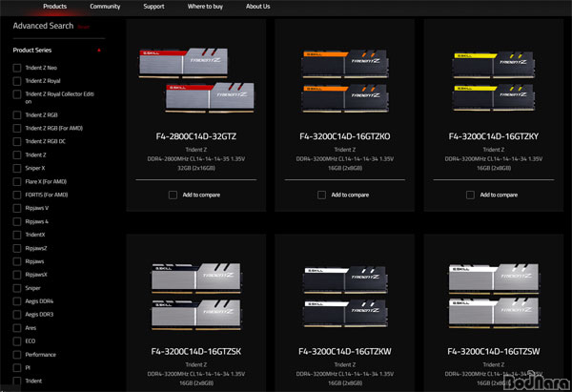The image size is (572, 392).
Task: Open the Products menu
Action: point(54,7)
